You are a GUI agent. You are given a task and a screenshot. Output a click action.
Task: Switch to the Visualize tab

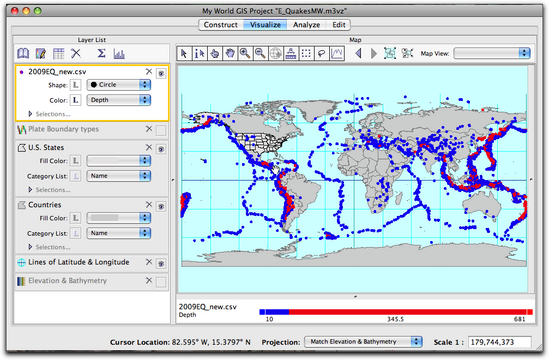point(265,25)
